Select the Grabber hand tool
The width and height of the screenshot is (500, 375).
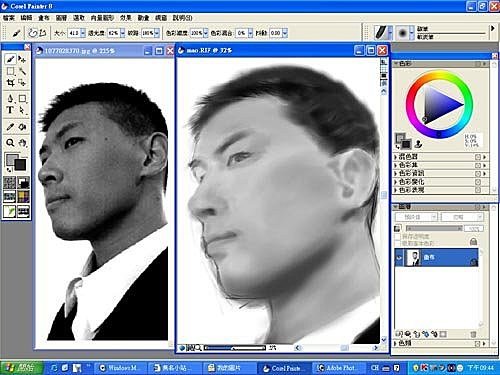22,143
